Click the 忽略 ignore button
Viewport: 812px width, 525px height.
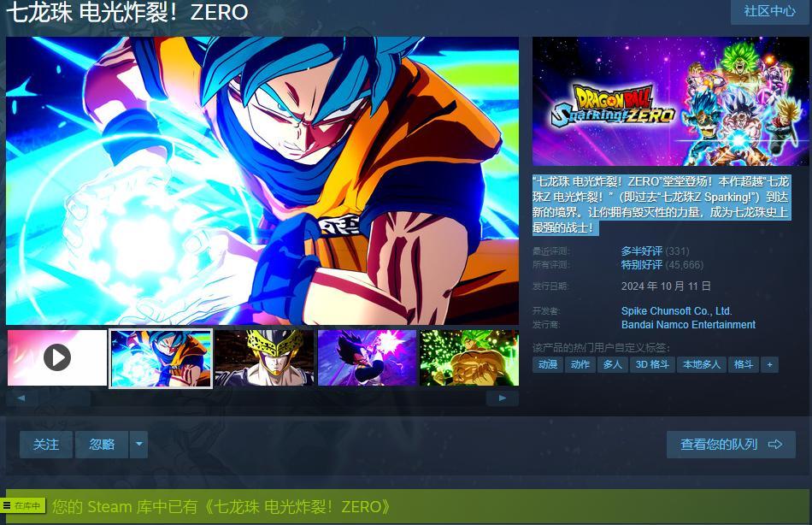pos(102,444)
